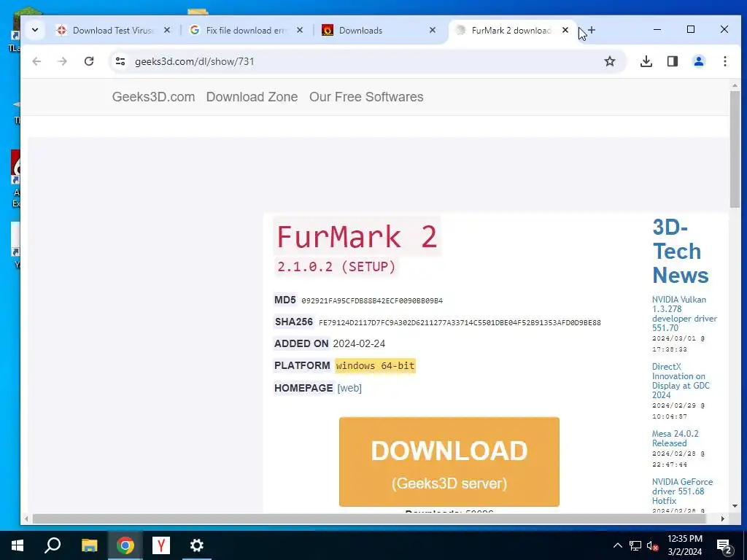Viewport: 747px width, 560px height.
Task: Select Chrome icon in taskbar
Action: [x=125, y=545]
